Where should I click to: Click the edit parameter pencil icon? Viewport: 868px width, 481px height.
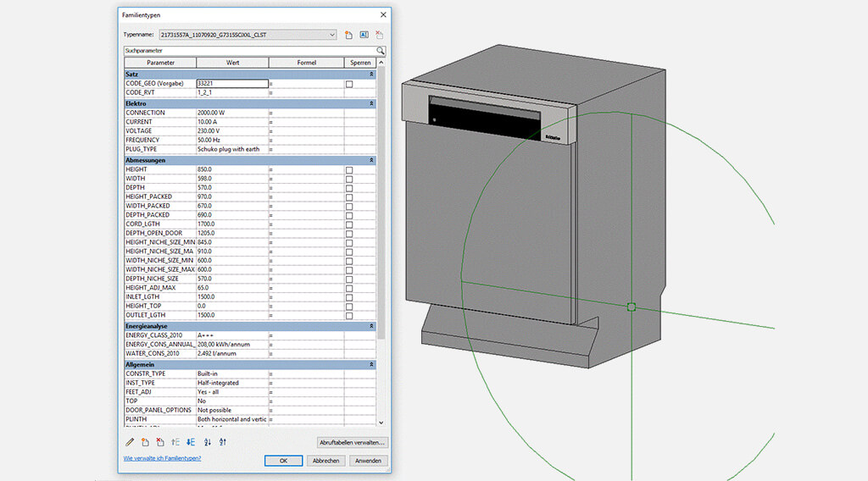pos(130,442)
